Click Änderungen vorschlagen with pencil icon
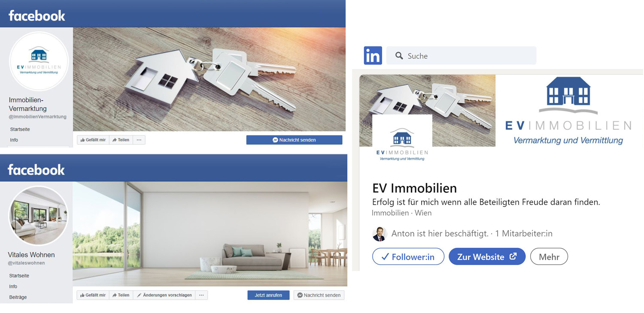The width and height of the screenshot is (644, 313). [x=164, y=295]
